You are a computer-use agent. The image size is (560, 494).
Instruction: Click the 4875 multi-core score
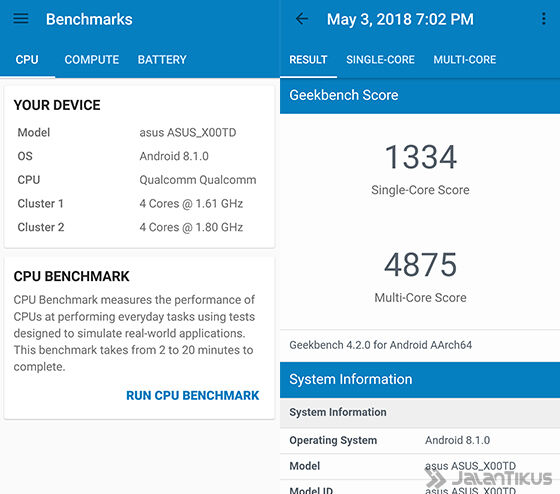[421, 264]
